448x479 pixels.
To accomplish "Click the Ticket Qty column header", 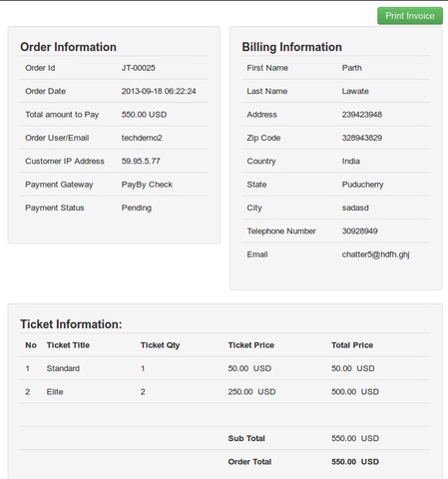I will (x=160, y=345).
